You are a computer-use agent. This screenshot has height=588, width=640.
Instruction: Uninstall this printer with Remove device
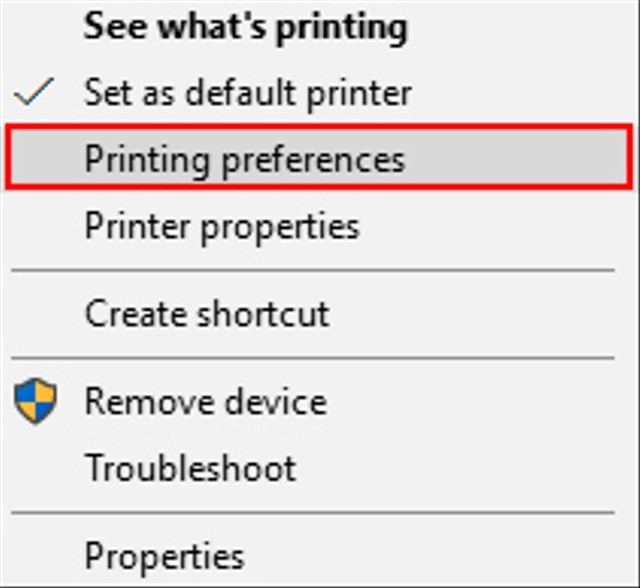206,402
